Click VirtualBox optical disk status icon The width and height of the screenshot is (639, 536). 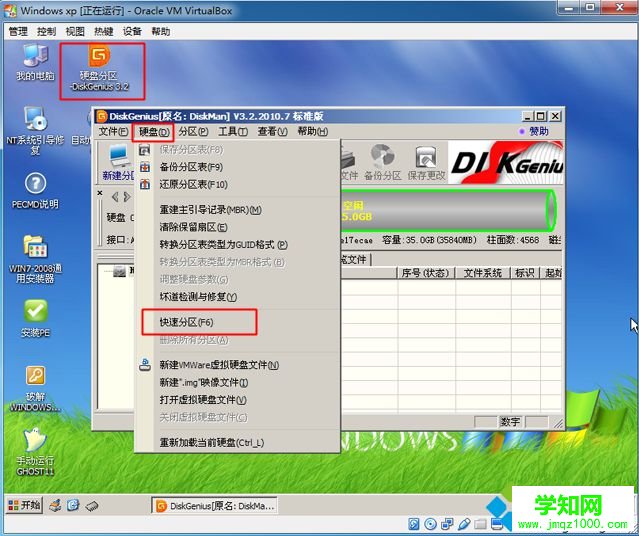(x=430, y=524)
